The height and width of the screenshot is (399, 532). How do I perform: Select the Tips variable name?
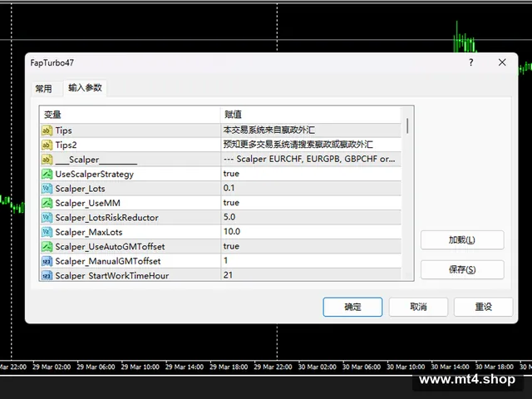[x=63, y=131]
